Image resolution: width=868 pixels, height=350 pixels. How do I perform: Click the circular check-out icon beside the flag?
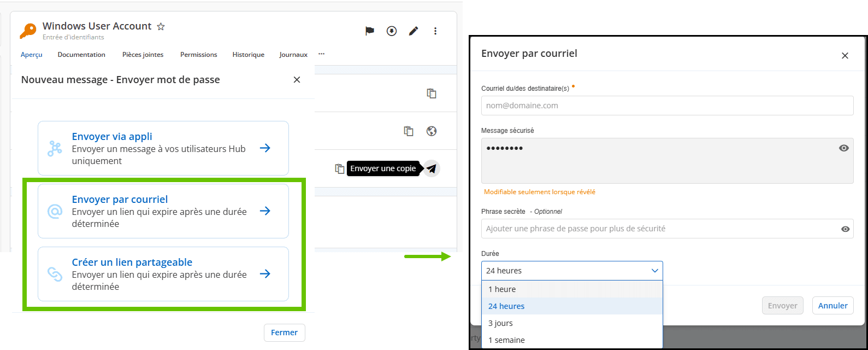[392, 31]
